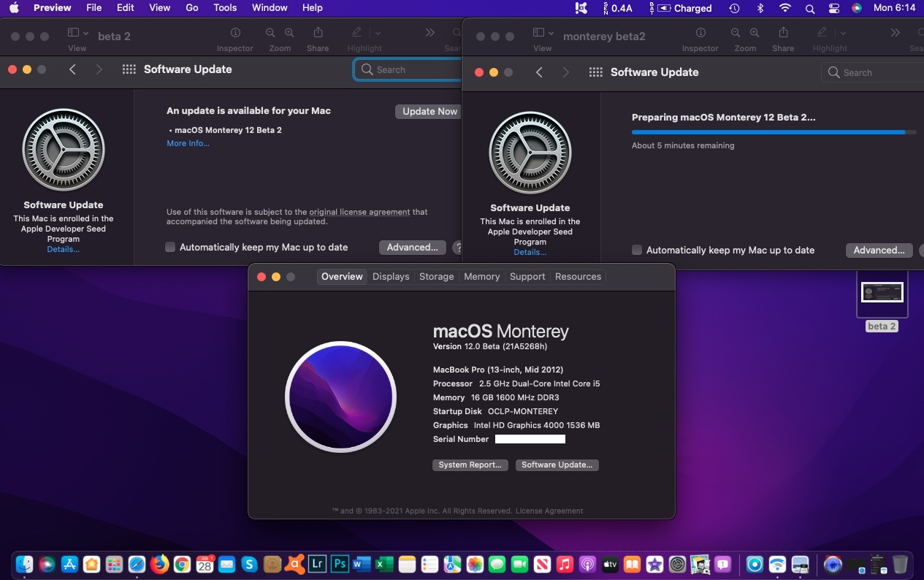
Task: Click the System Report... button
Action: [x=470, y=465]
